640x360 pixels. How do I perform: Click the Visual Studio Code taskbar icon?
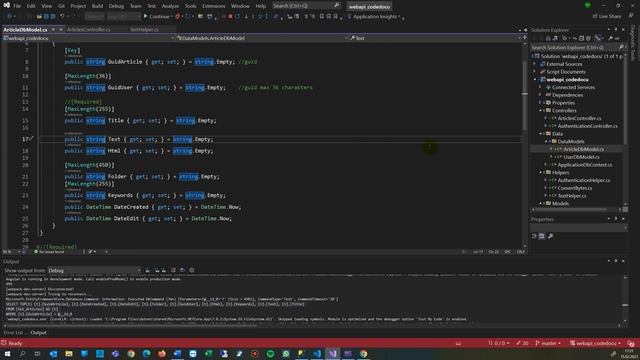click(x=317, y=353)
